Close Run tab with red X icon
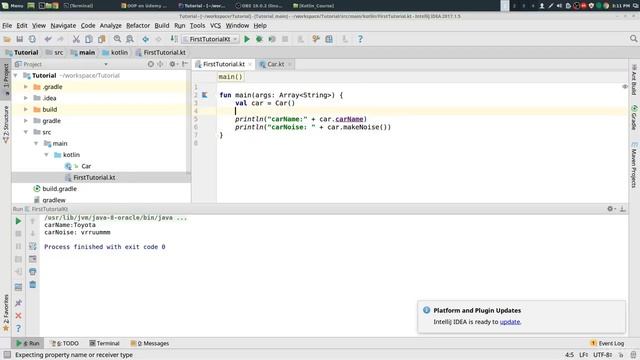Screen dimensions: 640x360 click(18, 316)
